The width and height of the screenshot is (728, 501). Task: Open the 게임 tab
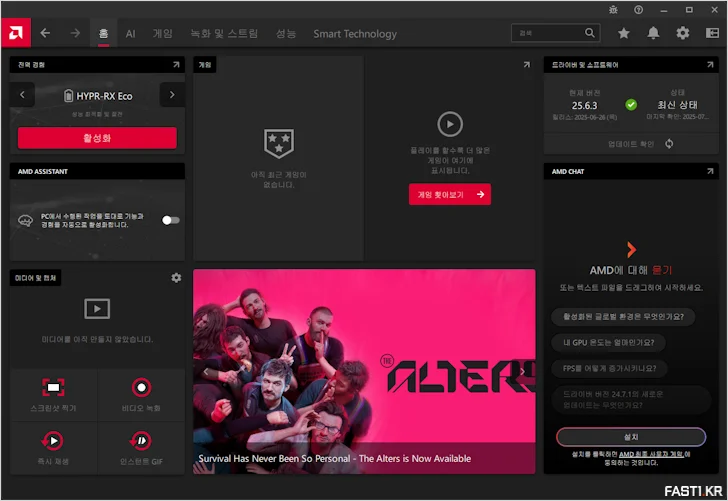[x=162, y=33]
